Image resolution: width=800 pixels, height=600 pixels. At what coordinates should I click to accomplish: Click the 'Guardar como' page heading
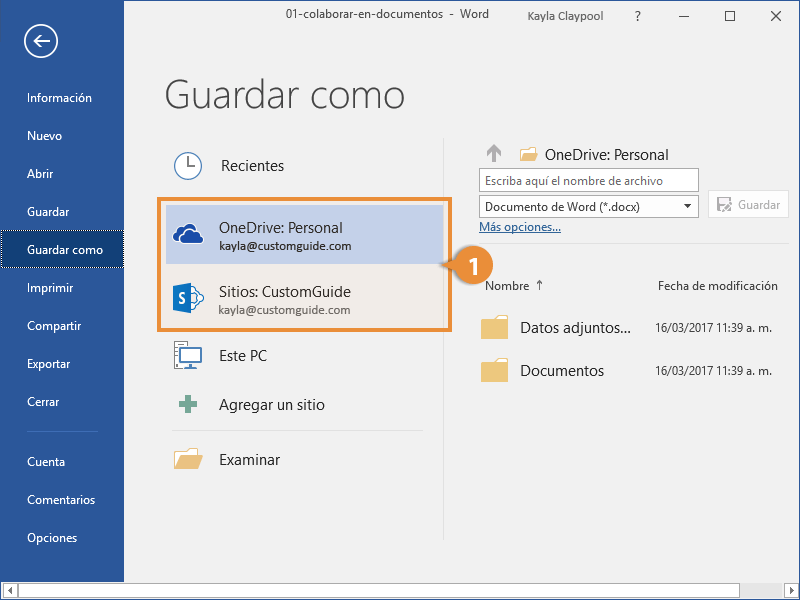(x=285, y=95)
